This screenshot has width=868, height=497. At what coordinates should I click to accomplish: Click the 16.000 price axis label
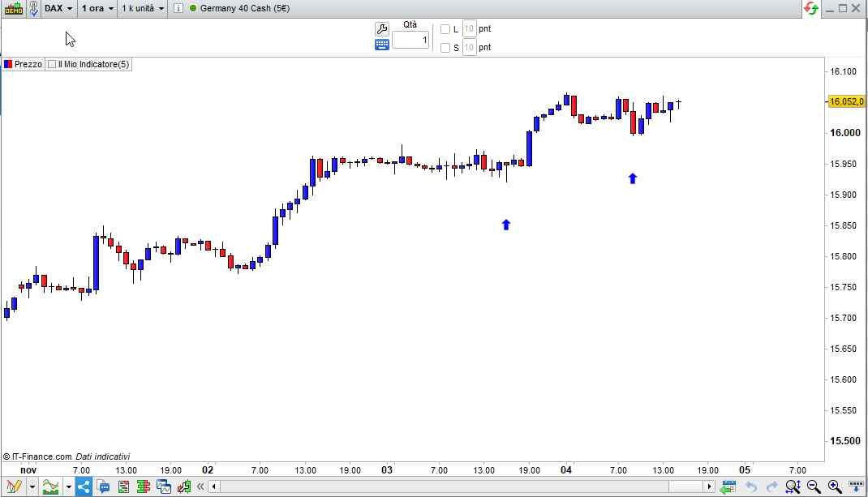(845, 133)
